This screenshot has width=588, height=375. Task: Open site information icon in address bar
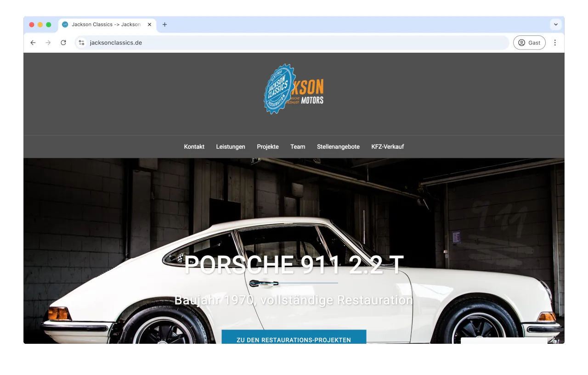(81, 43)
